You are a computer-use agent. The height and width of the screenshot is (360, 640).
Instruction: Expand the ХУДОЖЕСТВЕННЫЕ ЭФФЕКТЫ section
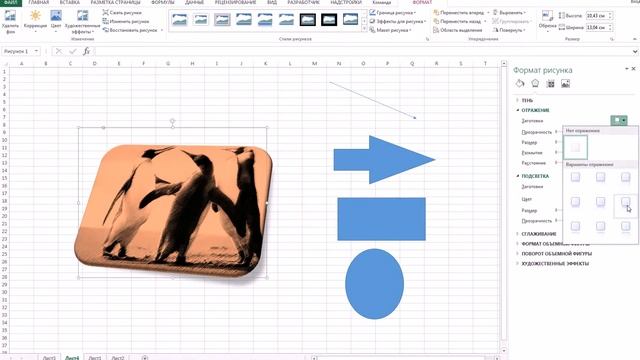click(x=555, y=264)
